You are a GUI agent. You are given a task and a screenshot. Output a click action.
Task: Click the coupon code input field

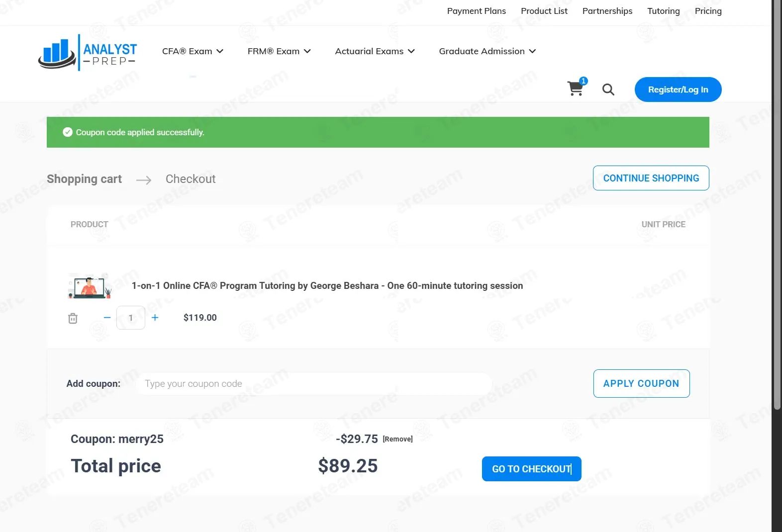(x=313, y=384)
